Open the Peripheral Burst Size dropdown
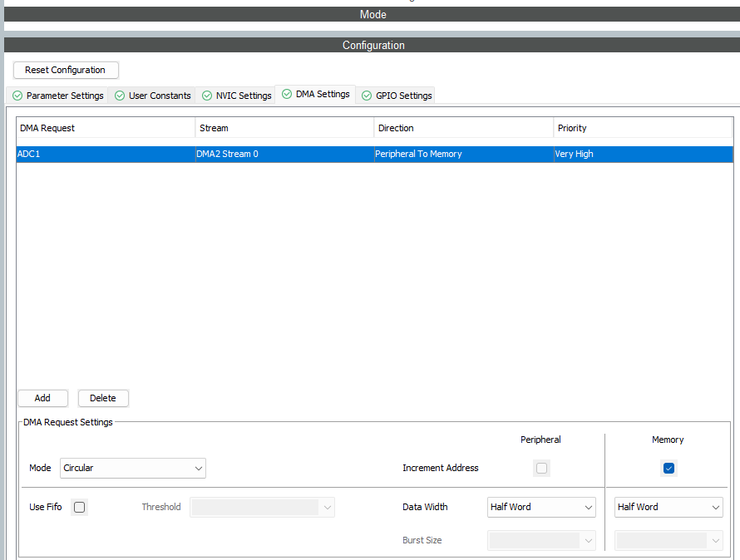740x560 pixels. (x=541, y=541)
